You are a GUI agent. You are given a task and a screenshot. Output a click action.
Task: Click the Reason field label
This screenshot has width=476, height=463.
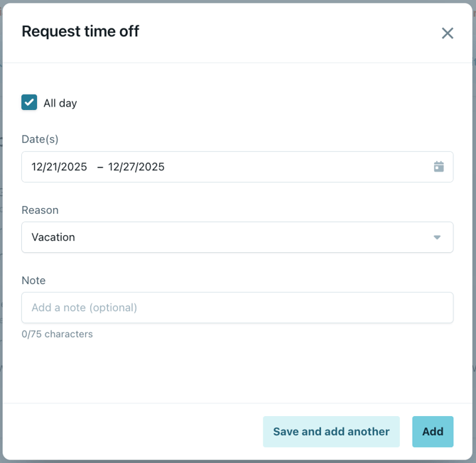(x=40, y=210)
